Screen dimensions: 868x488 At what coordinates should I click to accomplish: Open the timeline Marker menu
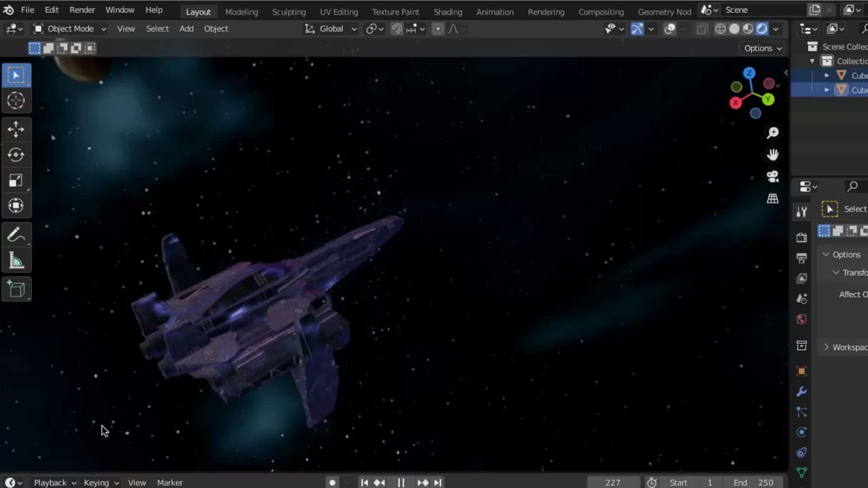click(x=170, y=483)
